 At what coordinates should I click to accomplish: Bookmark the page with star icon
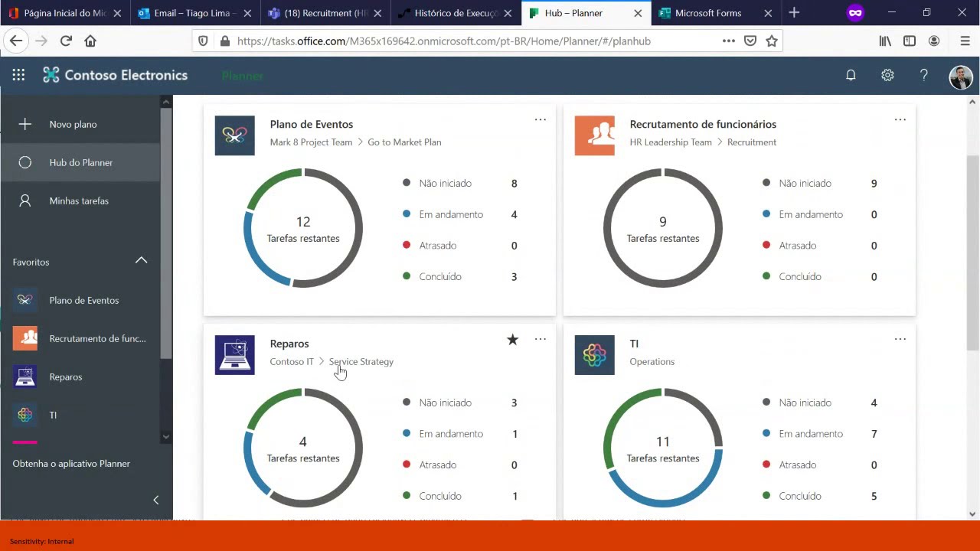click(x=772, y=41)
